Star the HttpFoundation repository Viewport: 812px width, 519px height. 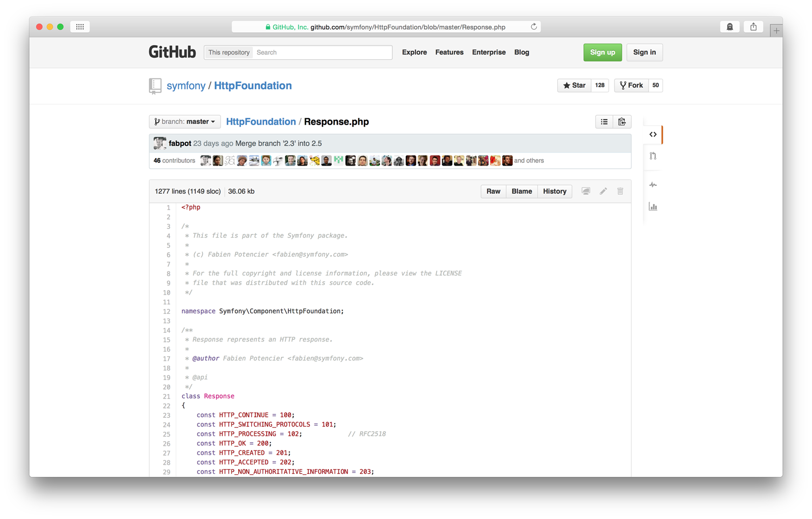(x=574, y=85)
